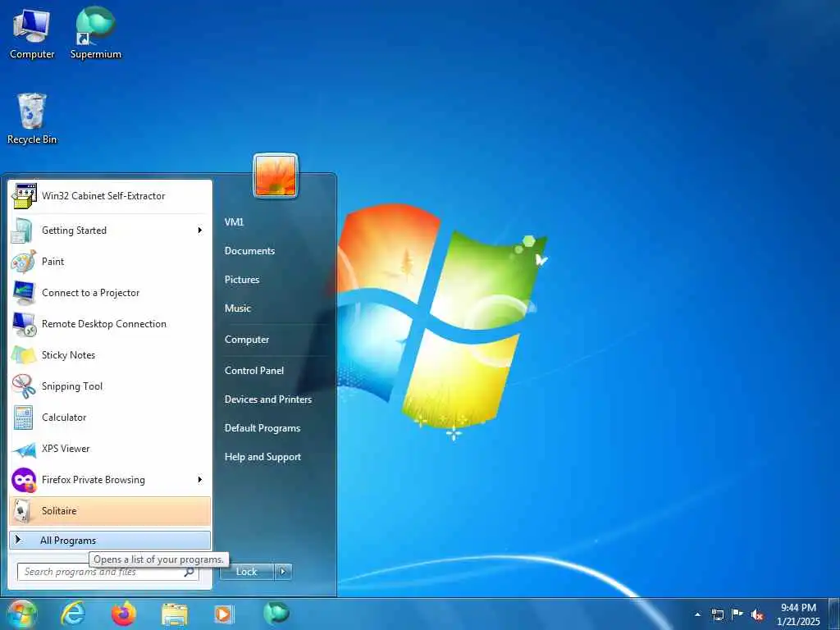Click the Lock button
This screenshot has width=840, height=630.
[x=247, y=572]
